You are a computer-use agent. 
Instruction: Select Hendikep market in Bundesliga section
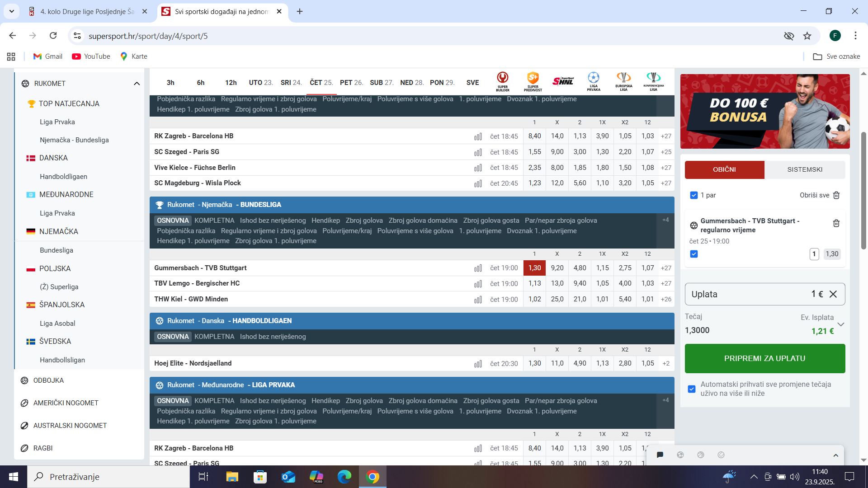click(x=325, y=221)
